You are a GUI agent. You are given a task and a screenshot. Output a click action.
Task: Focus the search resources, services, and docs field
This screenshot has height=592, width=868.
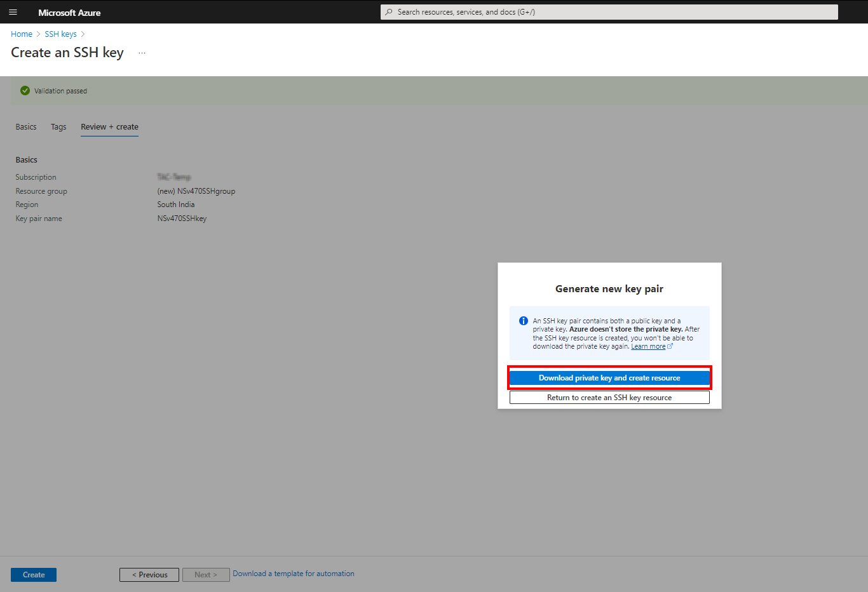[610, 12]
